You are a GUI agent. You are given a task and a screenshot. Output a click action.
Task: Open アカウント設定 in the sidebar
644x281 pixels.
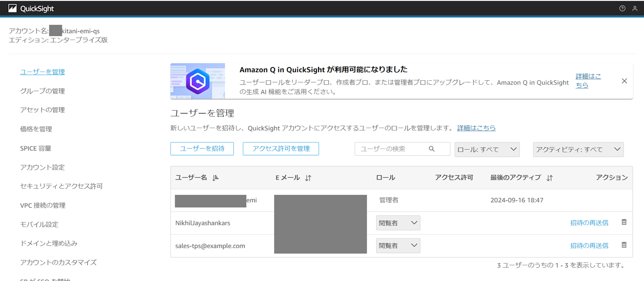pyautogui.click(x=43, y=167)
